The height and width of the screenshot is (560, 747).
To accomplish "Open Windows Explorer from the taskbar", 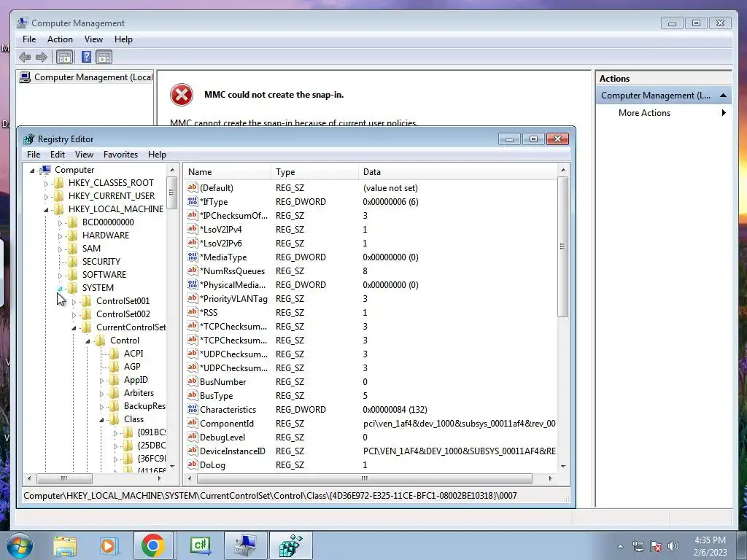I will coord(65,545).
